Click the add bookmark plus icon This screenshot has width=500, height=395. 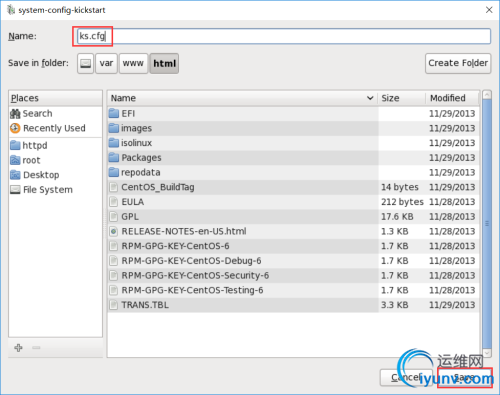[x=18, y=348]
